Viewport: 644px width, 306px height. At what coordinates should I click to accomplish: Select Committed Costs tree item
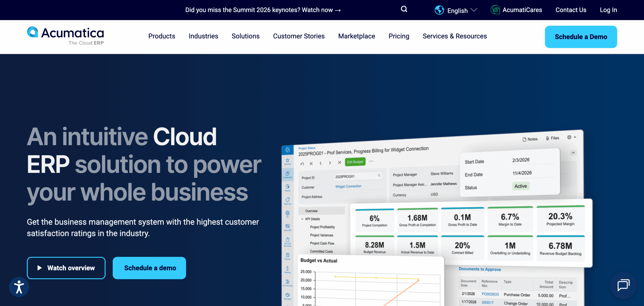pos(321,251)
